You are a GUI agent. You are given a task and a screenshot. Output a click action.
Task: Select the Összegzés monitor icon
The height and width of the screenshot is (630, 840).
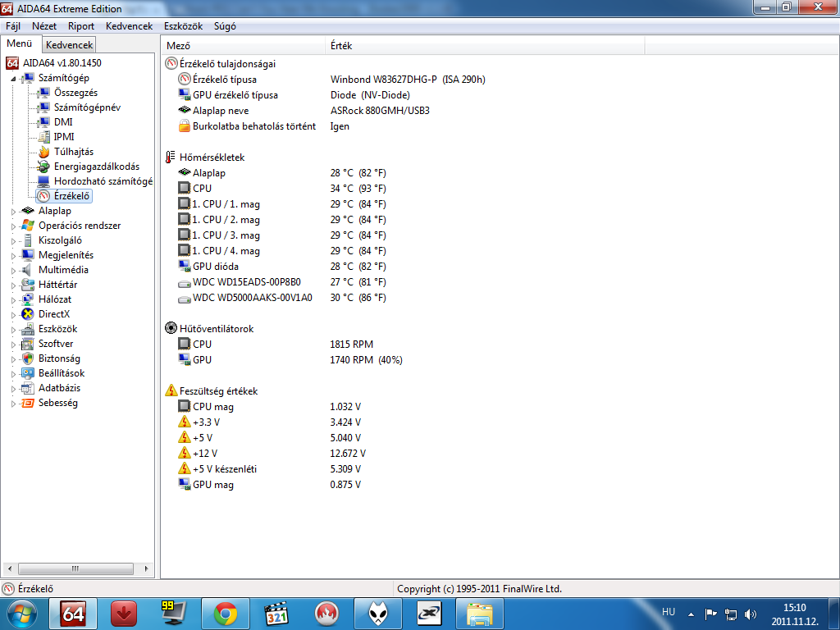[x=44, y=93]
